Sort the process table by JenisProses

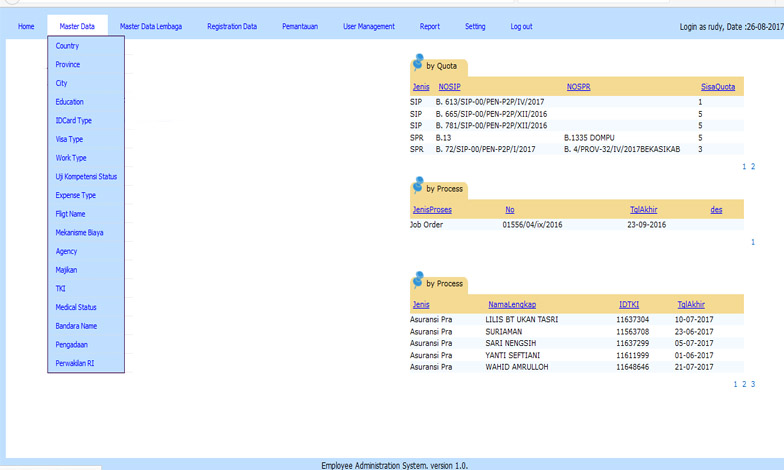tap(432, 209)
